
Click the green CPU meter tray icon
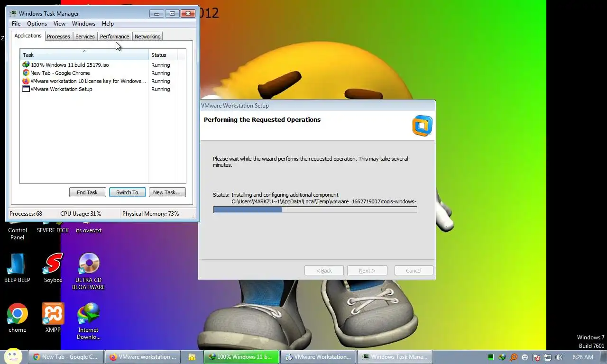pyautogui.click(x=491, y=357)
